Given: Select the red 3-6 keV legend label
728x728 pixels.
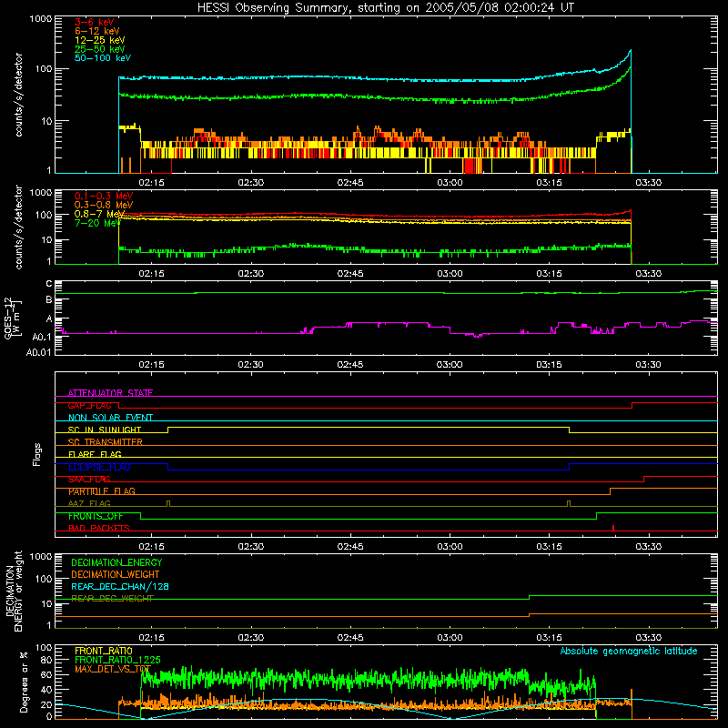Looking at the screenshot, I should point(94,22).
